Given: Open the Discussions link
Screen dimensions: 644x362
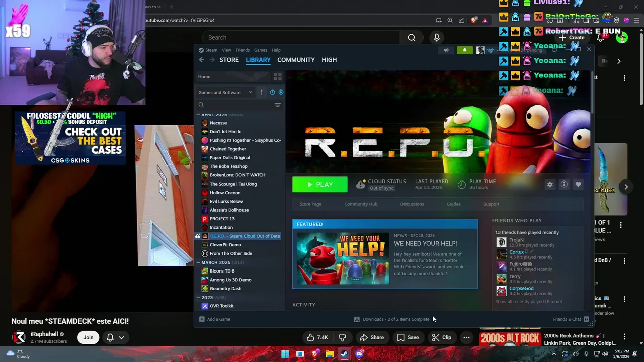Looking at the screenshot, I should point(412,204).
